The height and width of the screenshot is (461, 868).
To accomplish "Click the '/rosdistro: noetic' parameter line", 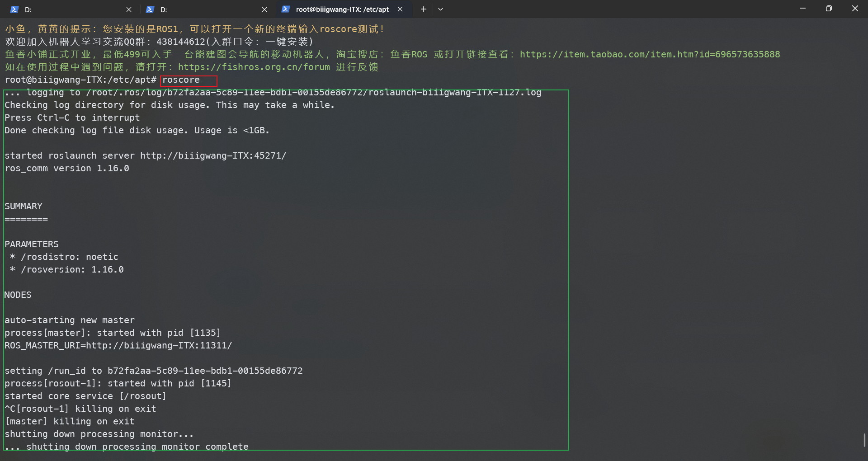I will coord(64,257).
